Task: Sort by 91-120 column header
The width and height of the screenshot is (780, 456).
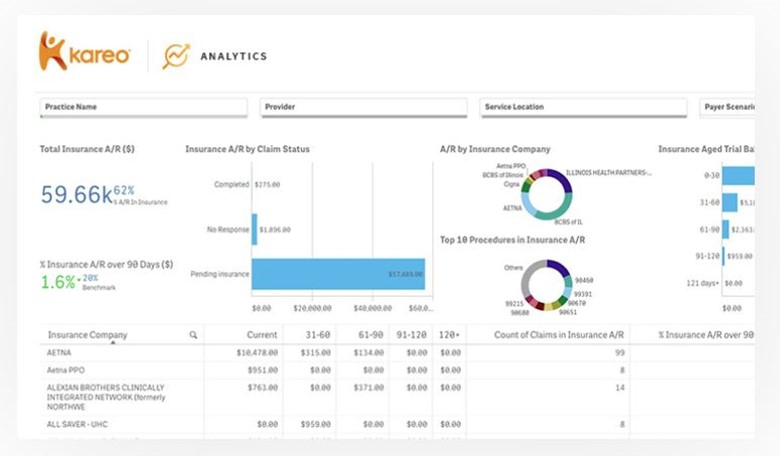Action: click(x=411, y=335)
